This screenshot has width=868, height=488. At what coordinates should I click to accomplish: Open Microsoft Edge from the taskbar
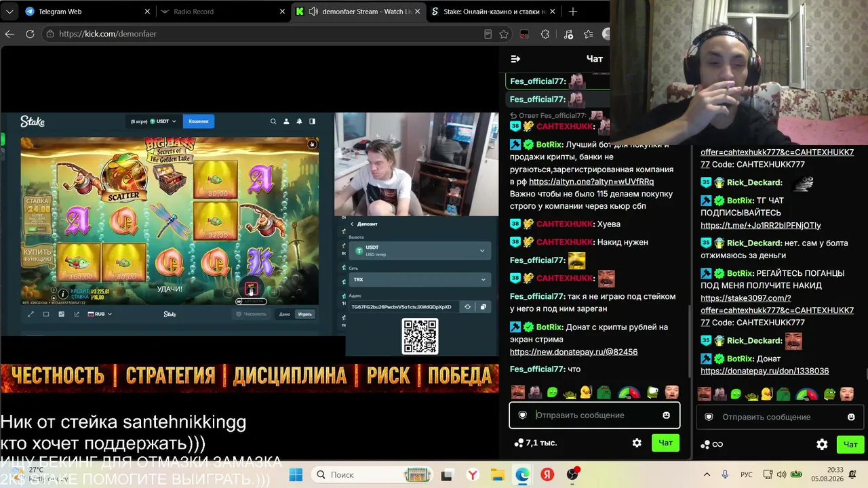pyautogui.click(x=522, y=474)
